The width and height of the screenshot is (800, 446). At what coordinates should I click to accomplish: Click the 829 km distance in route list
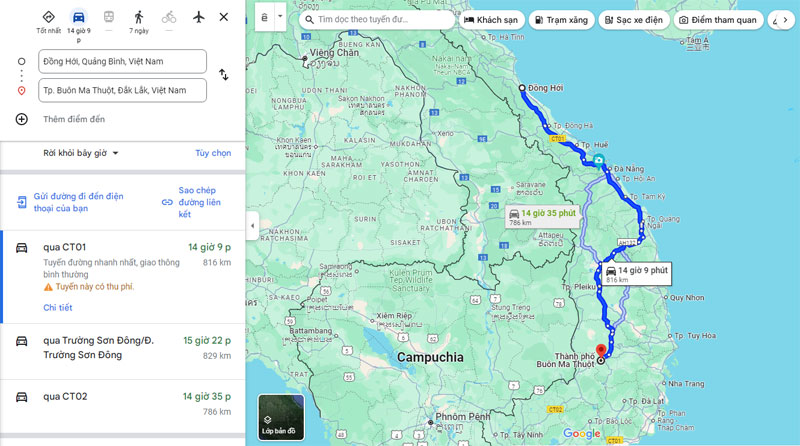[217, 356]
